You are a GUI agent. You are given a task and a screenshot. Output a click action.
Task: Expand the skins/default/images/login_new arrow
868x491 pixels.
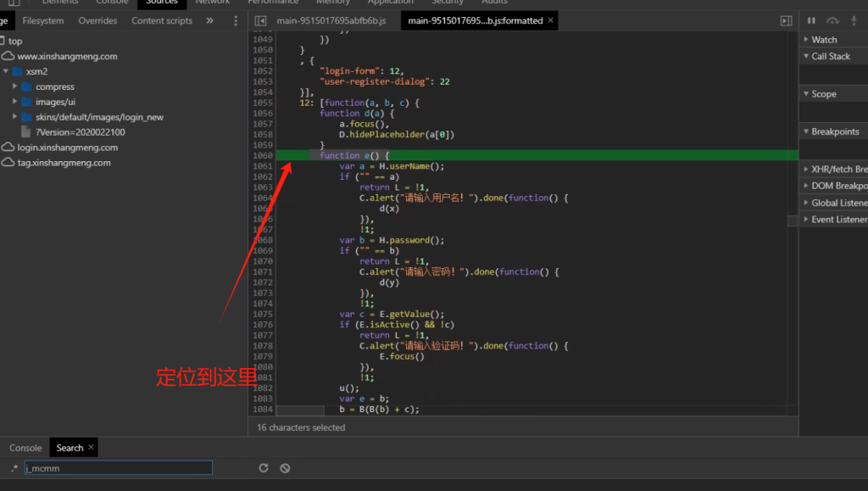[15, 117]
